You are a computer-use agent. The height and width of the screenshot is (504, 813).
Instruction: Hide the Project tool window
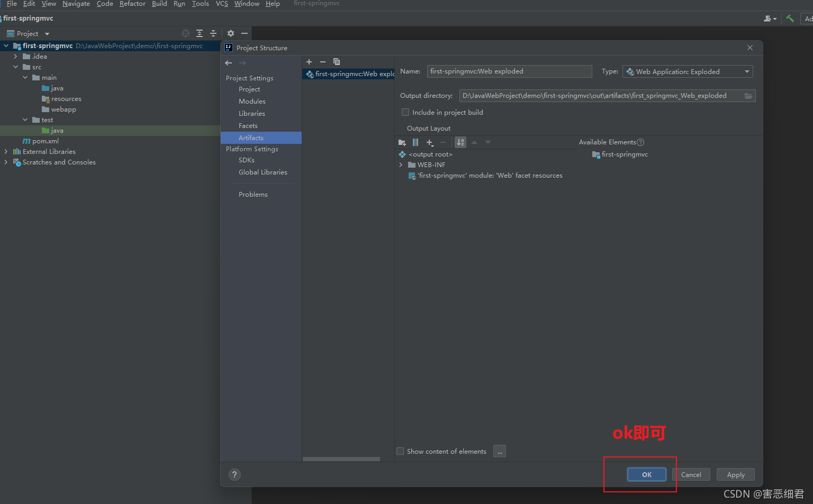point(245,33)
